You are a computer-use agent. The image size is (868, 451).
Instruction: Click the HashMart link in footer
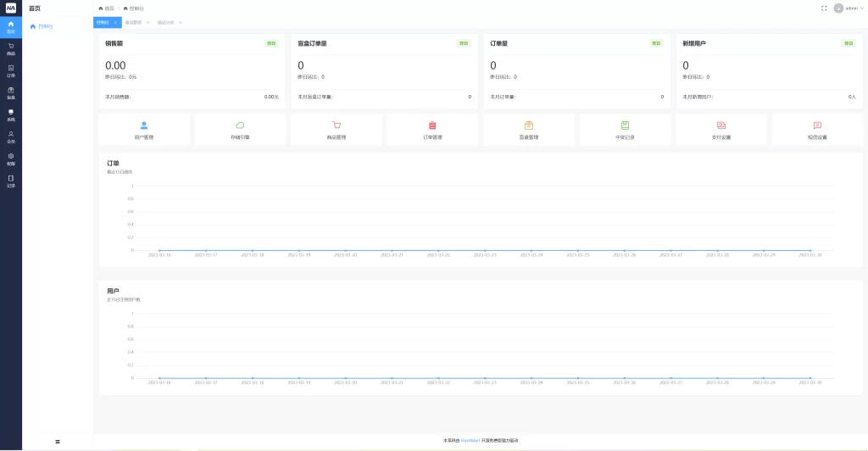[x=470, y=440]
